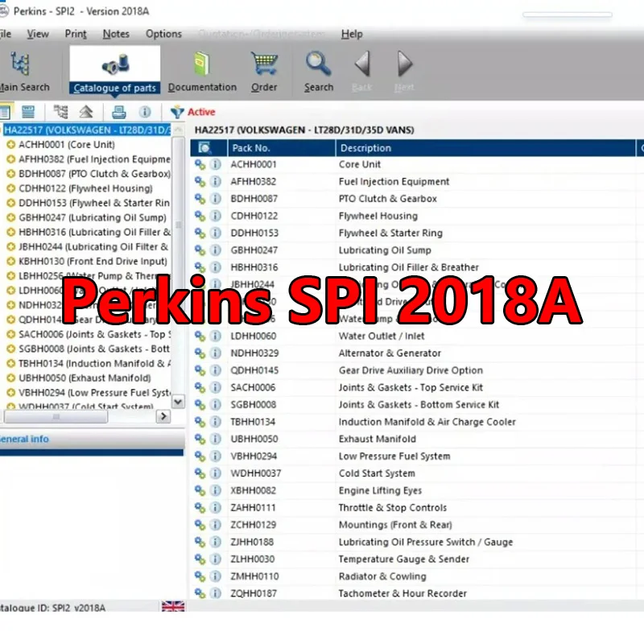Open the parts icon for BDHH0087 row
644x644 pixels.
tap(200, 199)
